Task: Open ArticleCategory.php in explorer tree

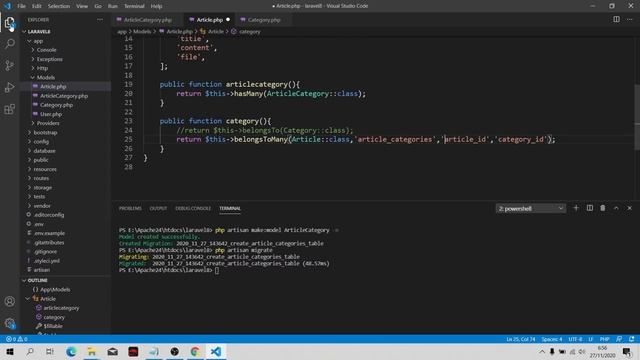Action: point(65,96)
